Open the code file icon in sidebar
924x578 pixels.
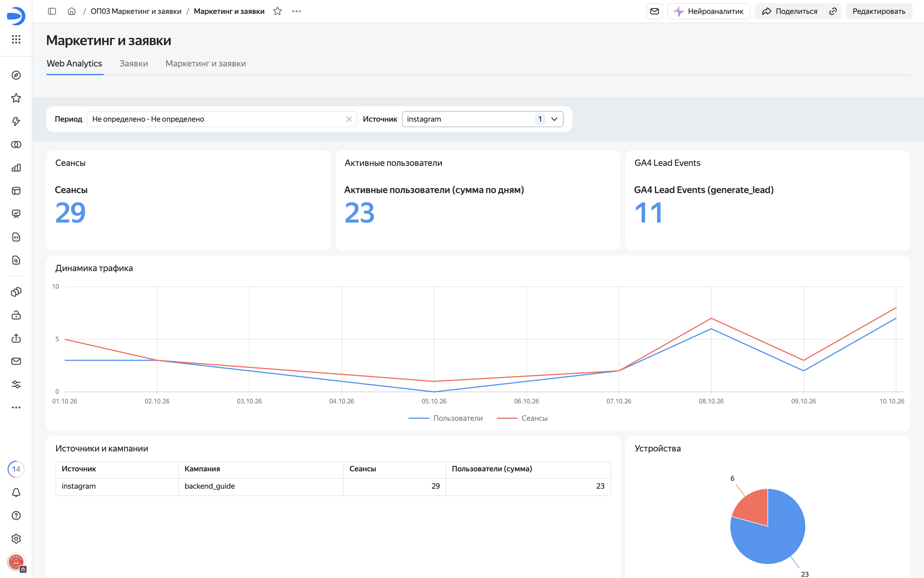(16, 237)
